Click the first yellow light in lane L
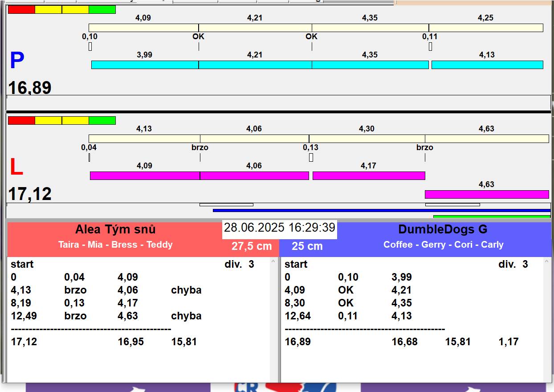The image size is (554, 392). (x=48, y=120)
